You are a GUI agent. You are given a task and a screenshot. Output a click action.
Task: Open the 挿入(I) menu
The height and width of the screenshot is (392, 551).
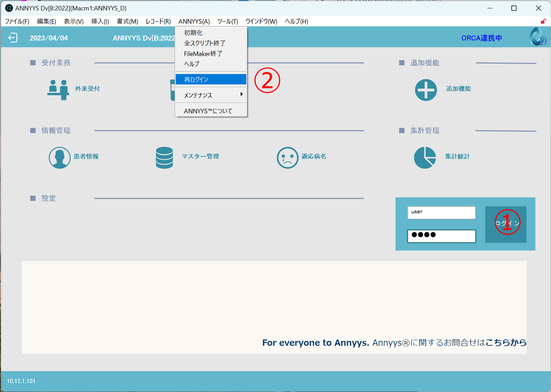tap(100, 22)
